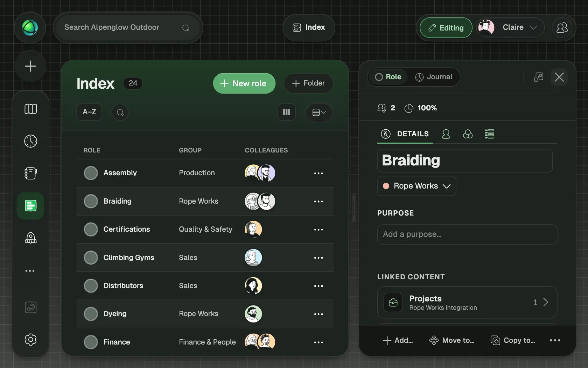
Task: Open the circles tab icon in details panel
Action: pyautogui.click(x=468, y=134)
